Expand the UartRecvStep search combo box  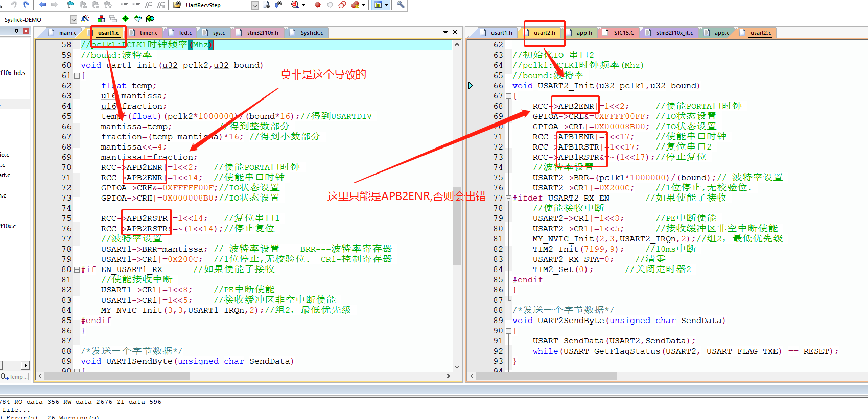[255, 5]
